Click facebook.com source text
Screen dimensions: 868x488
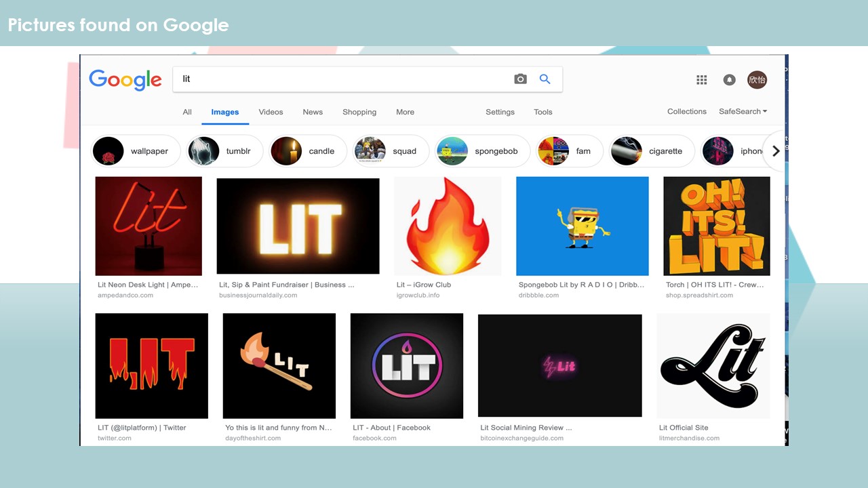click(374, 439)
